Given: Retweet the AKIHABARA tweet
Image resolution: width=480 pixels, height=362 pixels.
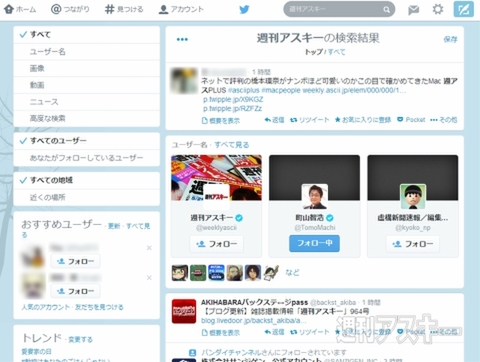Looking at the screenshot, I should pos(310,332).
